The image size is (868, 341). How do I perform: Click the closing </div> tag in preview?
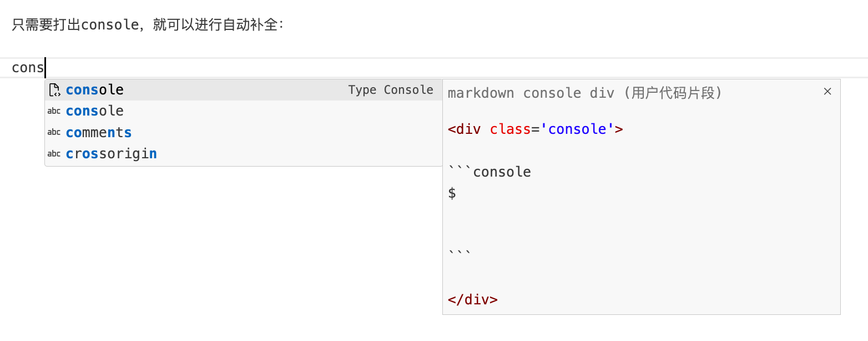pyautogui.click(x=473, y=300)
